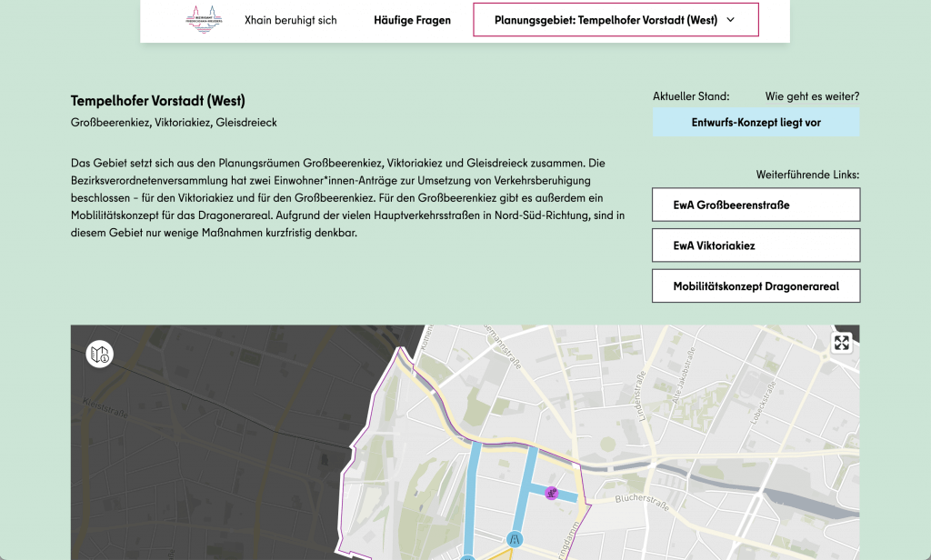Expand the map to fullscreen
931x560 pixels.
coord(841,343)
